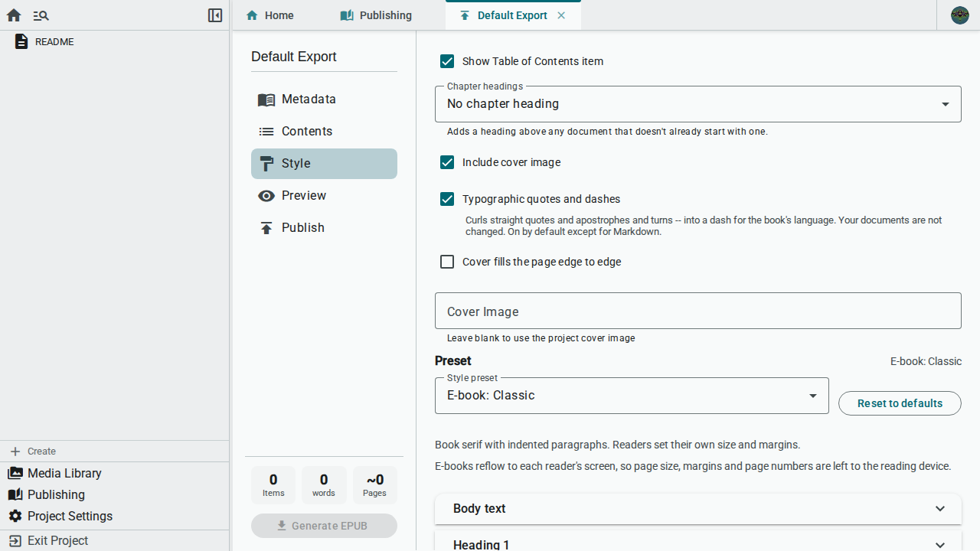Click the README document icon
This screenshot has width=980, height=551.
coord(21,41)
